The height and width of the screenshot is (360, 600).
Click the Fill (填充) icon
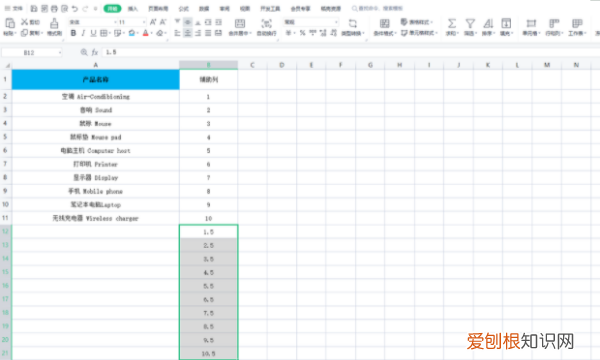coord(506,24)
